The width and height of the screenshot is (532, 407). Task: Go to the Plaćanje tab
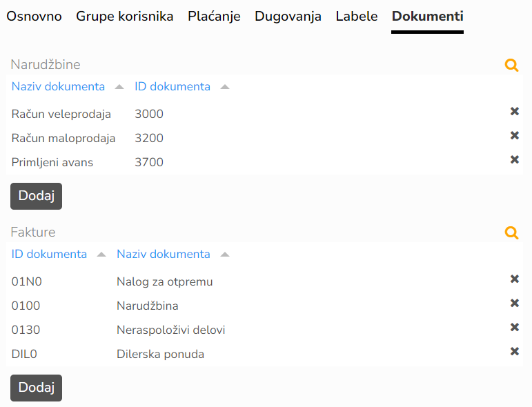[x=214, y=17]
